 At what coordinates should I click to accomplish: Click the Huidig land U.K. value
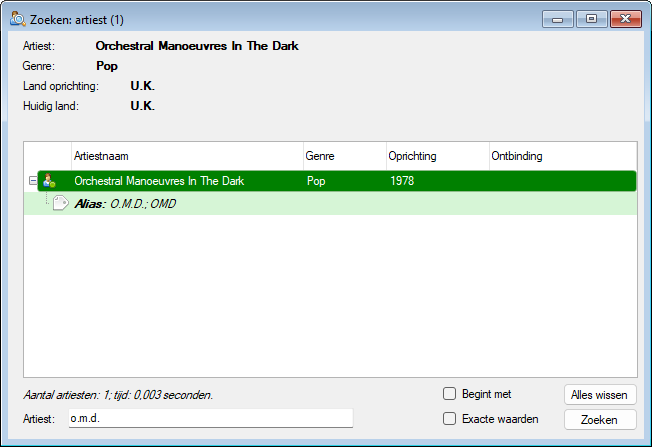(143, 106)
